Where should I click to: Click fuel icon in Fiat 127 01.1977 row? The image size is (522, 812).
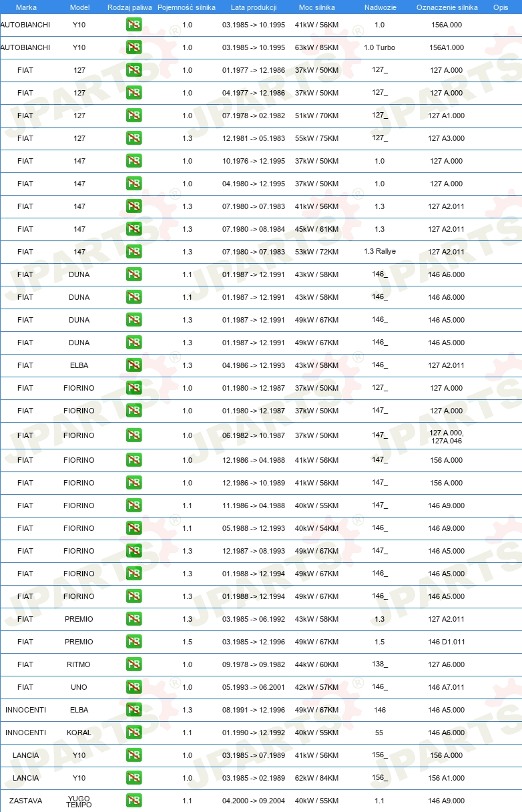tap(134, 70)
